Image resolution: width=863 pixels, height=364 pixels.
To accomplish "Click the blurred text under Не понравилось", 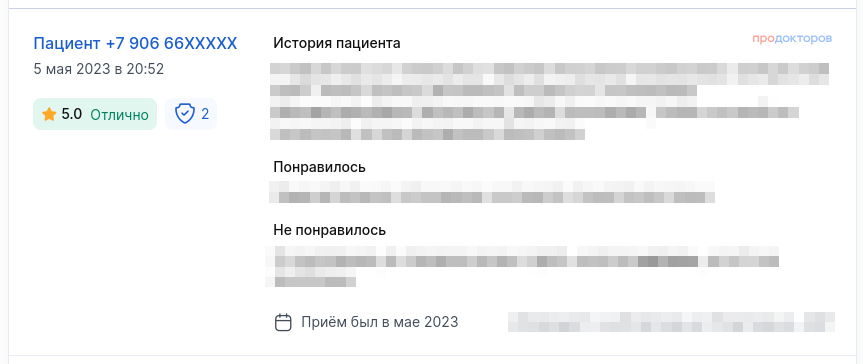I will pyautogui.click(x=522, y=267).
